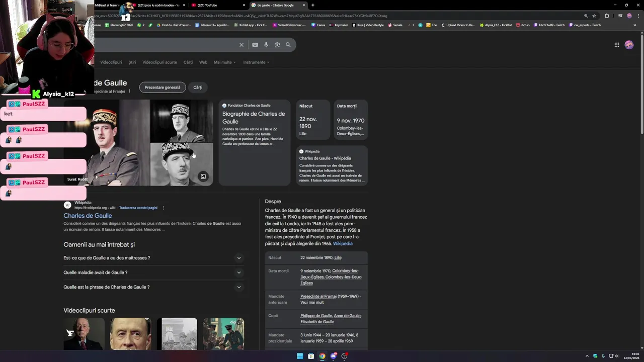Switch to the Videoclipuri scurte tab

159,62
